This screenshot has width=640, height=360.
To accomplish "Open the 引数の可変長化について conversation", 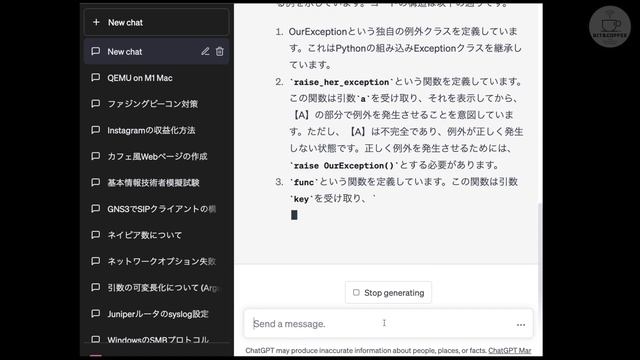I will click(x=156, y=288).
